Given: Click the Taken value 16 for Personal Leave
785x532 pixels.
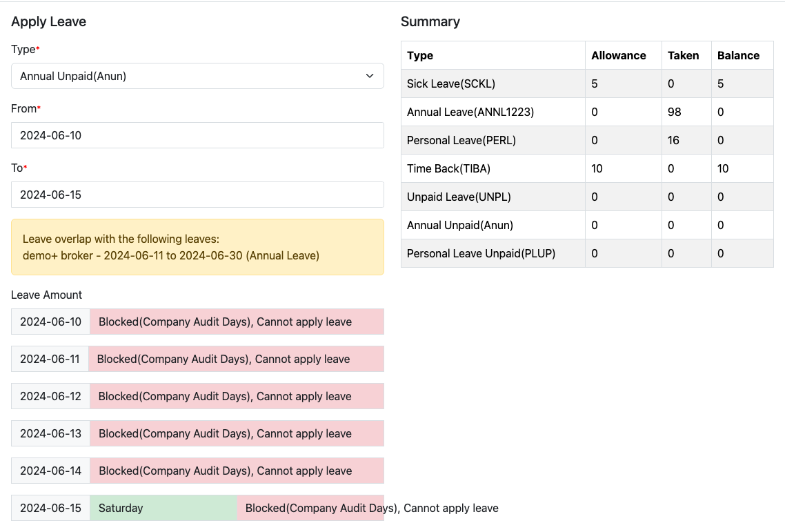Looking at the screenshot, I should coord(673,140).
